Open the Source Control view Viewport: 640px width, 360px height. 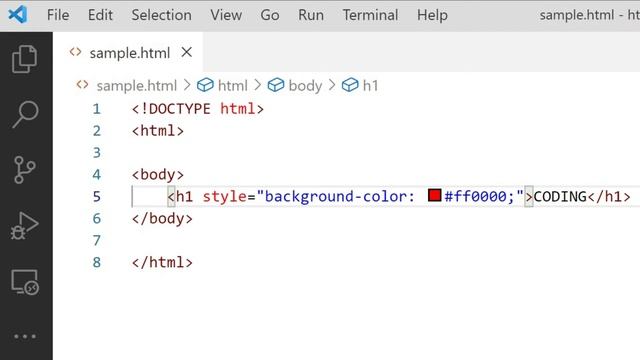click(x=25, y=170)
